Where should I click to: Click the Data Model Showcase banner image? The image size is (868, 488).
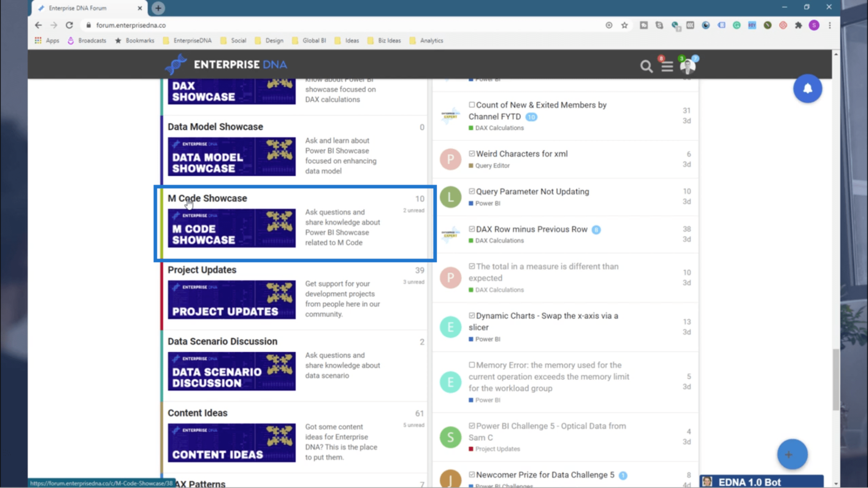[x=231, y=156]
